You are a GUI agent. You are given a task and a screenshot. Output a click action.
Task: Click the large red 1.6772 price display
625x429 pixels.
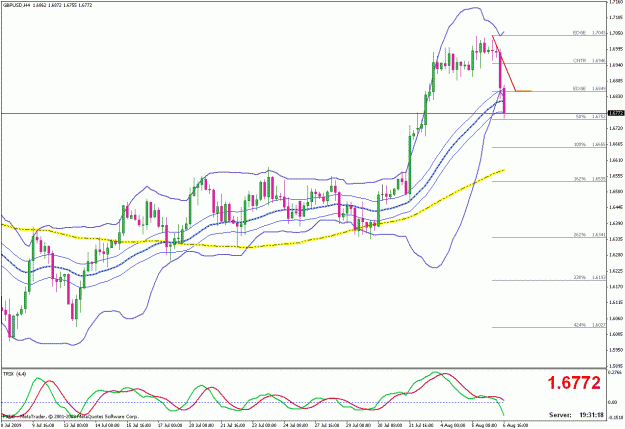574,383
